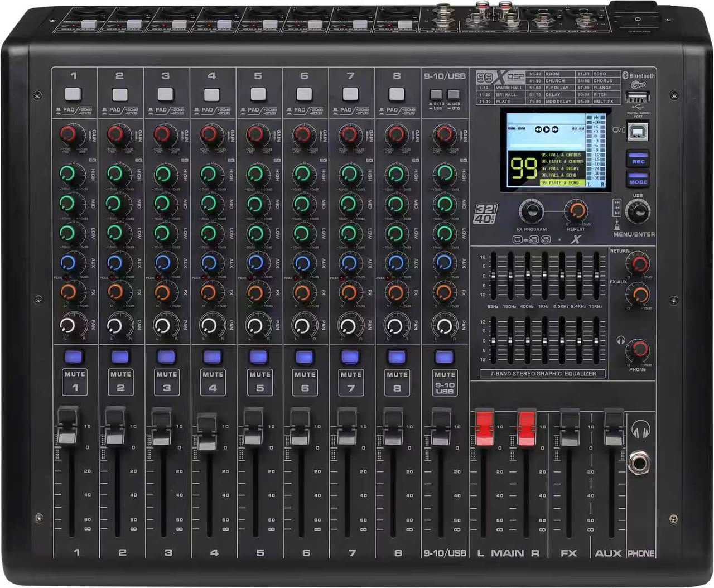This screenshot has height=588, width=714.
Task: Tap the fast-forward icon on the LCD display
Action: [555, 129]
